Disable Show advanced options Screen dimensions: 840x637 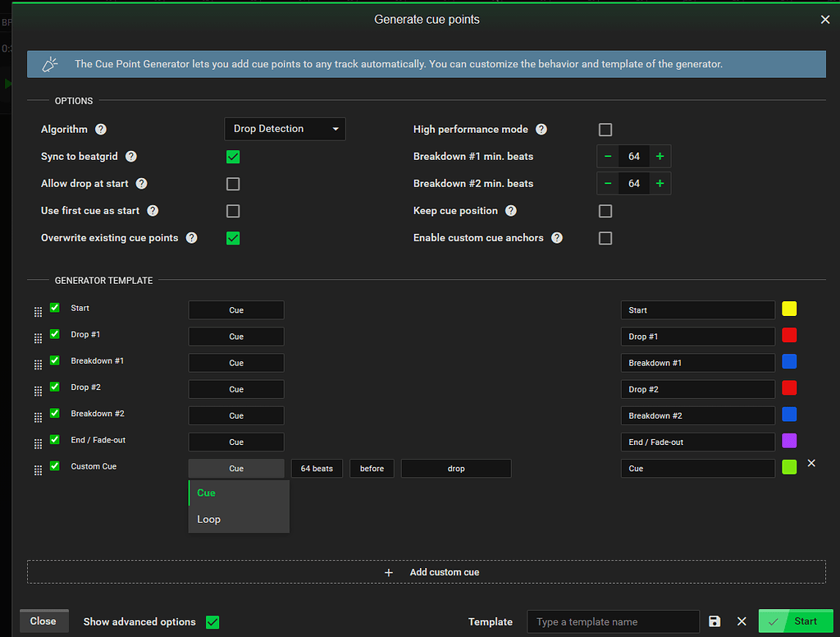tap(212, 622)
